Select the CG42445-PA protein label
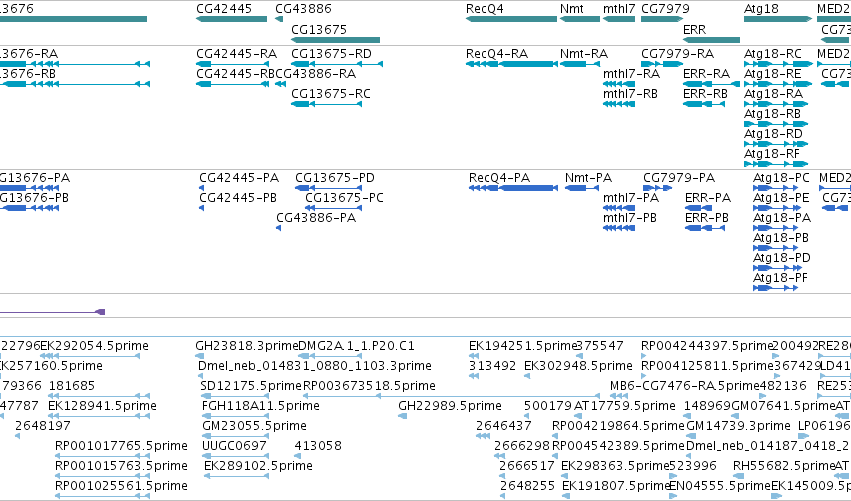This screenshot has height=501, width=851. pyautogui.click(x=239, y=178)
